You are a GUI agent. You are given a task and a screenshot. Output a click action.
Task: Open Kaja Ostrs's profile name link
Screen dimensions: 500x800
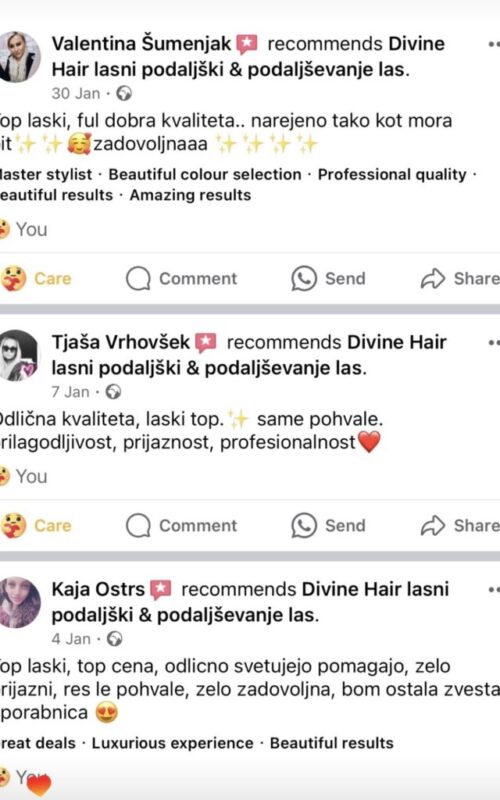point(98,589)
